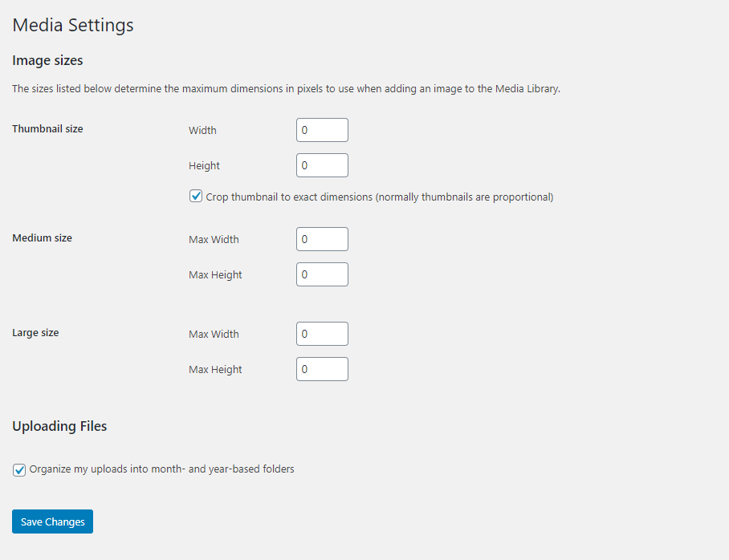Click the Thumbnail size Height input field
Screen dimensions: 729x560
pyautogui.click(x=322, y=165)
